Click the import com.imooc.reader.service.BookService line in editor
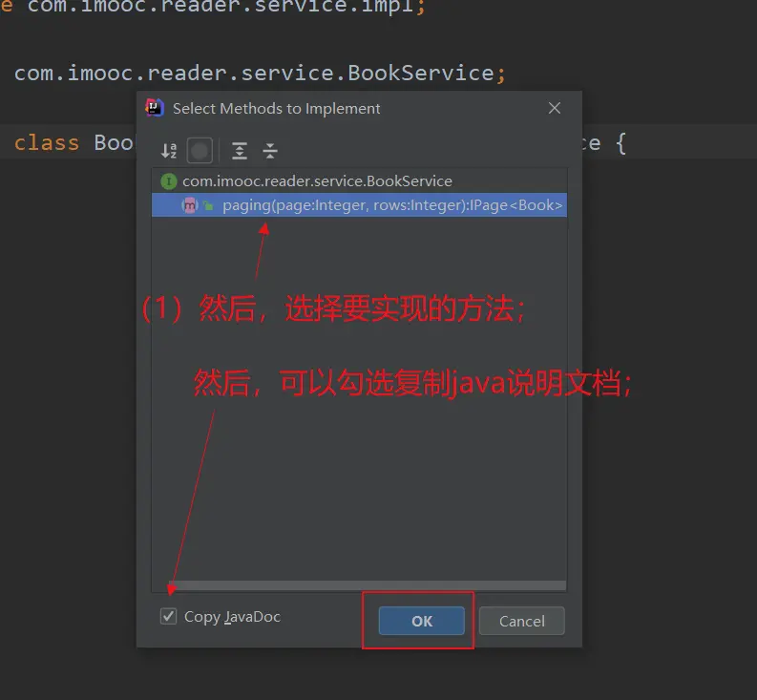Screen dimensions: 757x700 (260, 74)
